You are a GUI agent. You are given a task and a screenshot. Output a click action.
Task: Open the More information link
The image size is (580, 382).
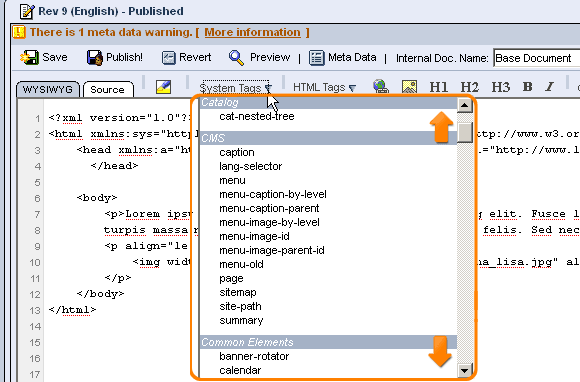tap(253, 33)
